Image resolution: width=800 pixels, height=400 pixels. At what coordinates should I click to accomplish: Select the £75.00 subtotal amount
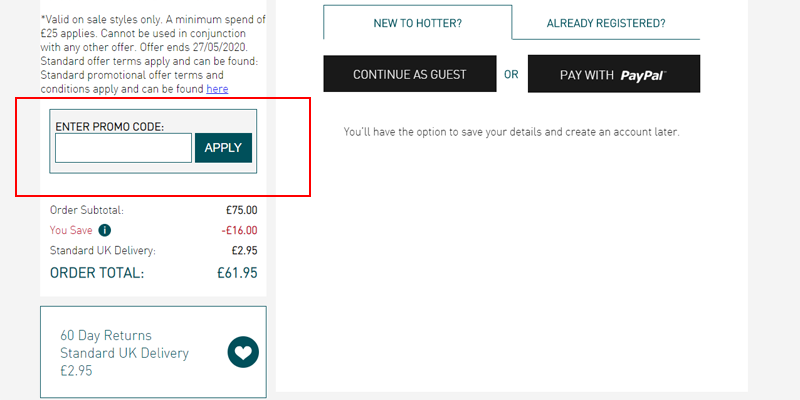(242, 210)
